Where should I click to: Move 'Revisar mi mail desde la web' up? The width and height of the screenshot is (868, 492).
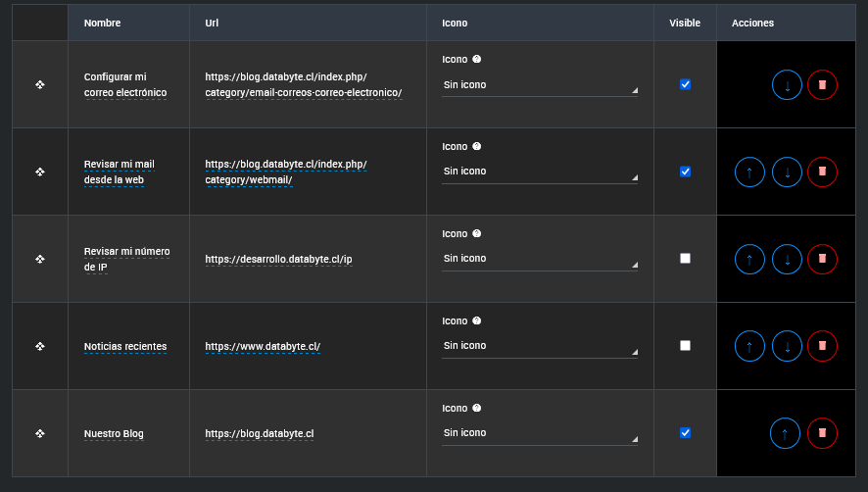pos(749,172)
